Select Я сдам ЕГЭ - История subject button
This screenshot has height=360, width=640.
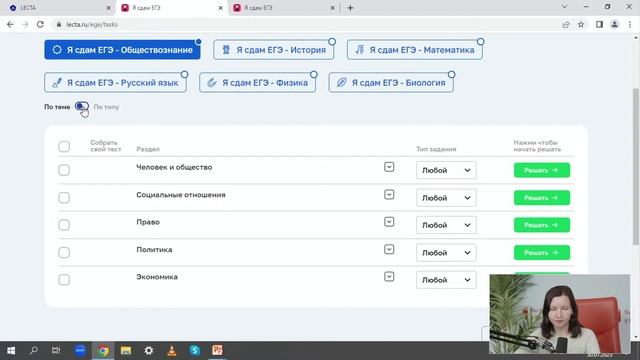pyautogui.click(x=273, y=50)
